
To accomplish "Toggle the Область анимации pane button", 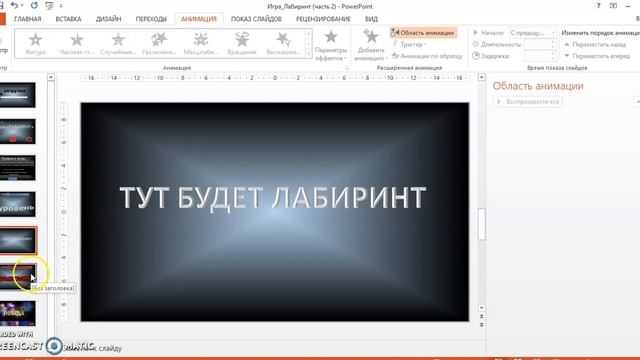I will 423,33.
